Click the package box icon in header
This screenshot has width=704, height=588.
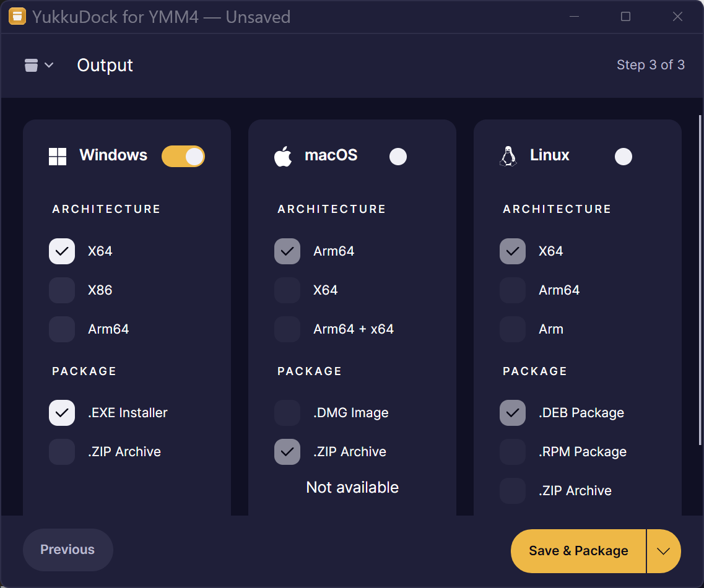coord(32,65)
